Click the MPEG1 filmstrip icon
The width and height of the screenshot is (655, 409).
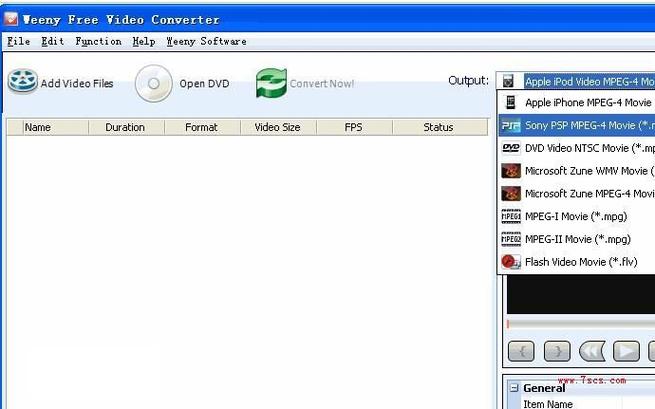pos(511,216)
